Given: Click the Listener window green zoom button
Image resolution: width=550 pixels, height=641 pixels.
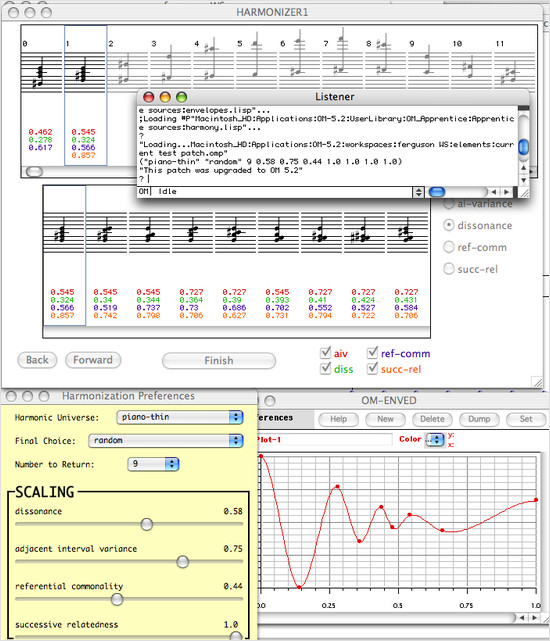Looking at the screenshot, I should pos(182,97).
